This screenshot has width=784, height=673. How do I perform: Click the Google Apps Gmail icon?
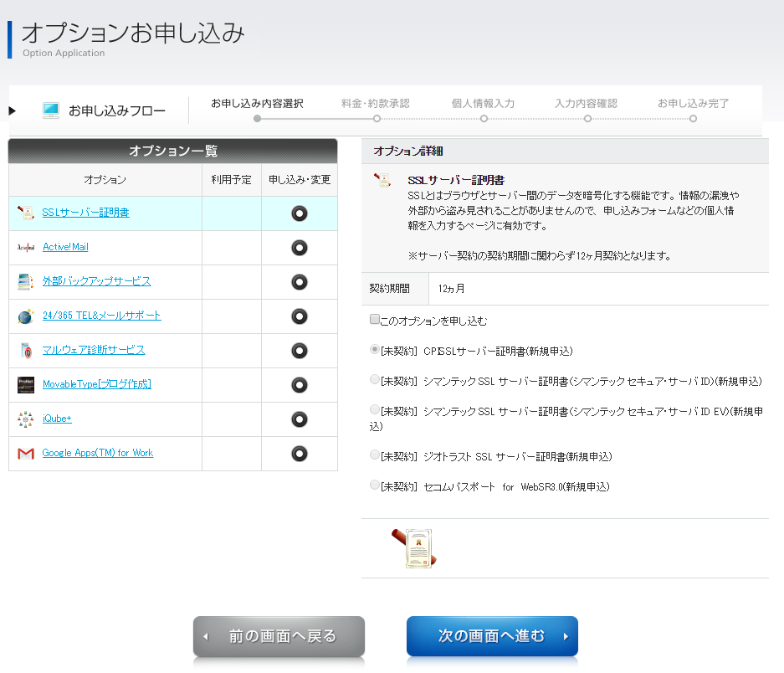[25, 454]
